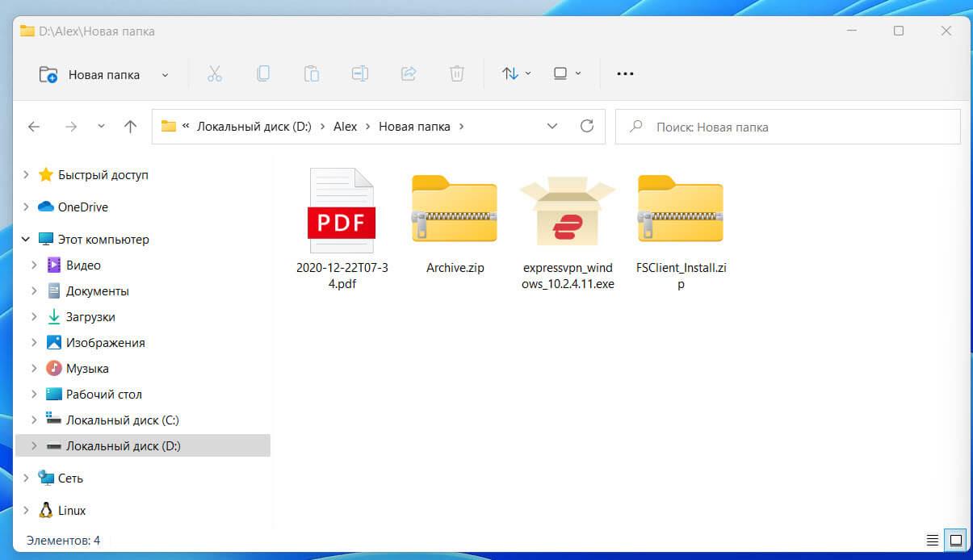The image size is (973, 560).
Task: Go back with the left arrow
Action: (34, 127)
